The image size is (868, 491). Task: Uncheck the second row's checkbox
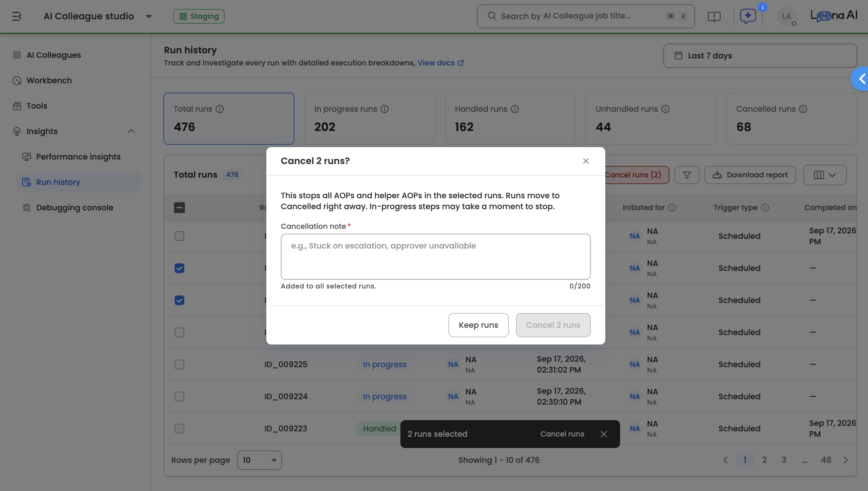179,268
